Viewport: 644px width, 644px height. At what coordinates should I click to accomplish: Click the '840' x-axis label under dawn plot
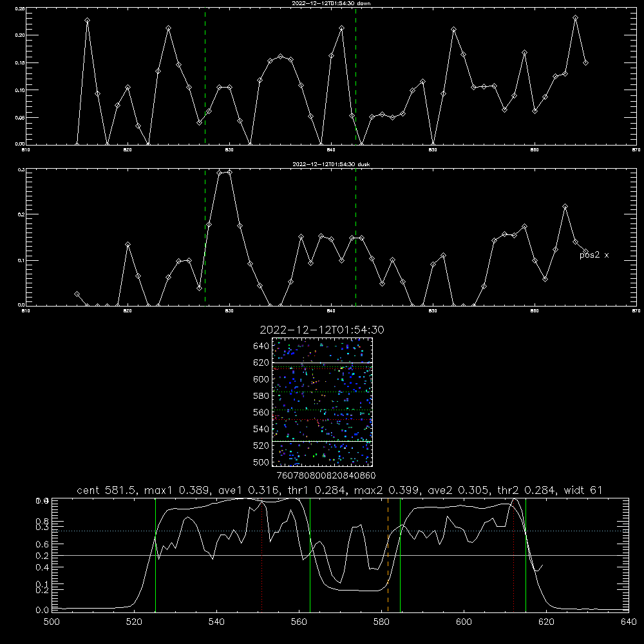331,150
